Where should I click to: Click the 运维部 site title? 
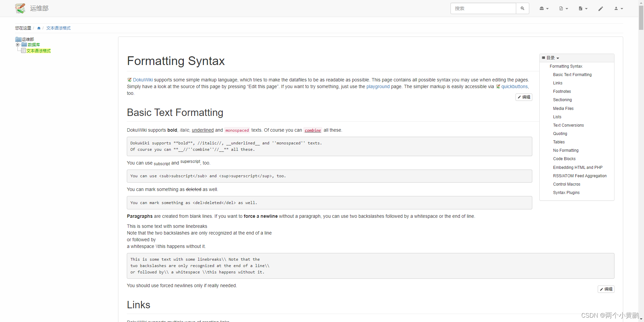(39, 8)
